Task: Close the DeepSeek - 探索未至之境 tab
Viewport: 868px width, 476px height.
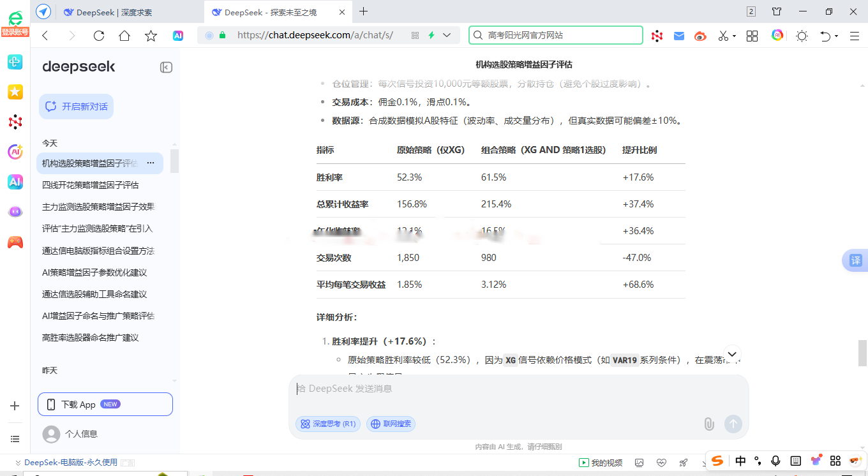Action: pyautogui.click(x=343, y=12)
